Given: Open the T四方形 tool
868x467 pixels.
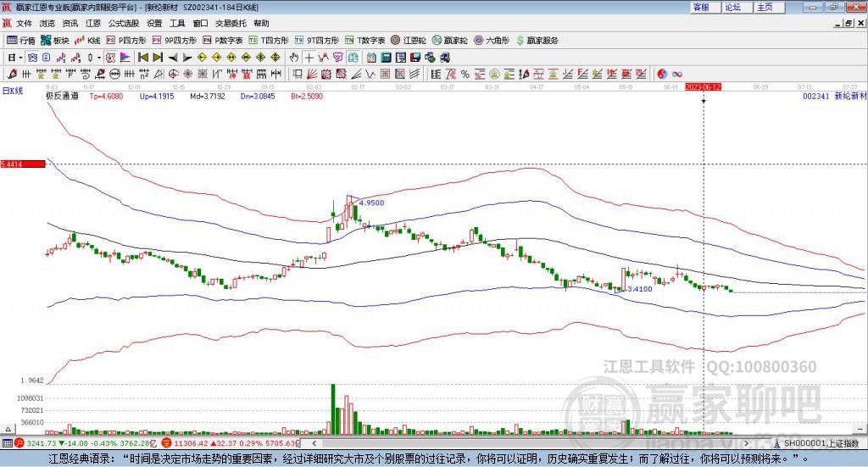Looking at the screenshot, I should click(x=269, y=41).
